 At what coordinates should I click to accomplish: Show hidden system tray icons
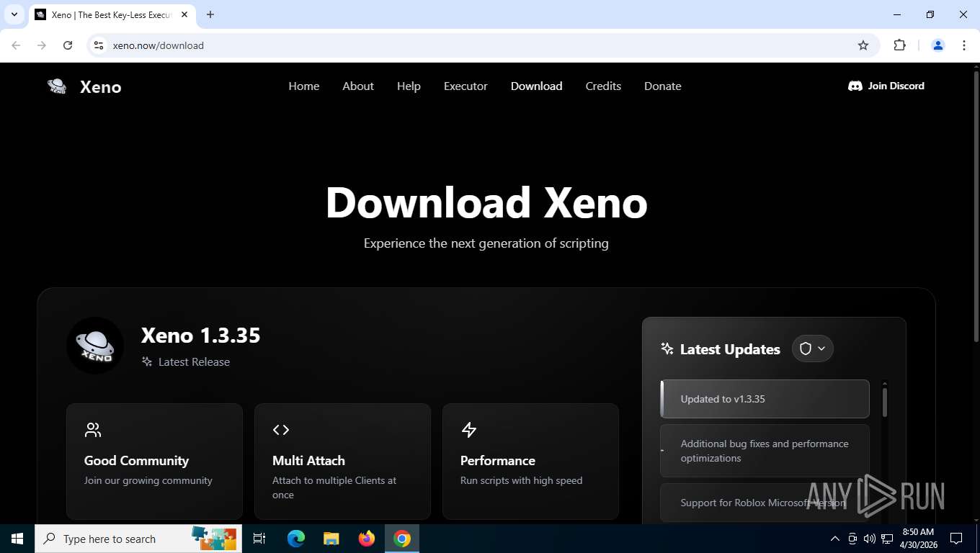835,539
